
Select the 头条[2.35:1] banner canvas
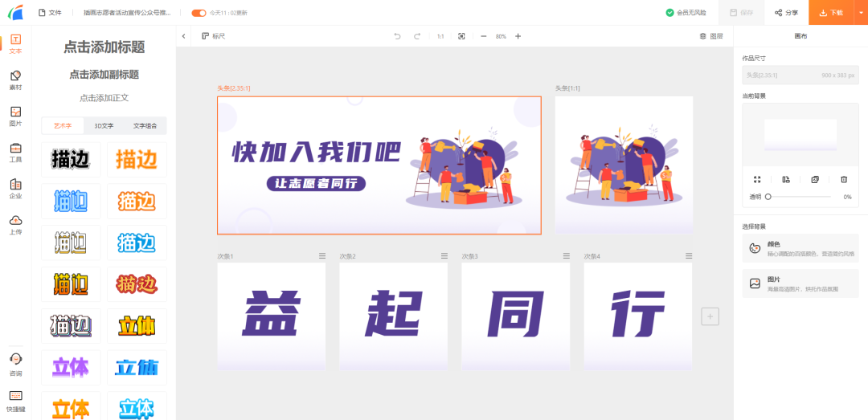(379, 165)
